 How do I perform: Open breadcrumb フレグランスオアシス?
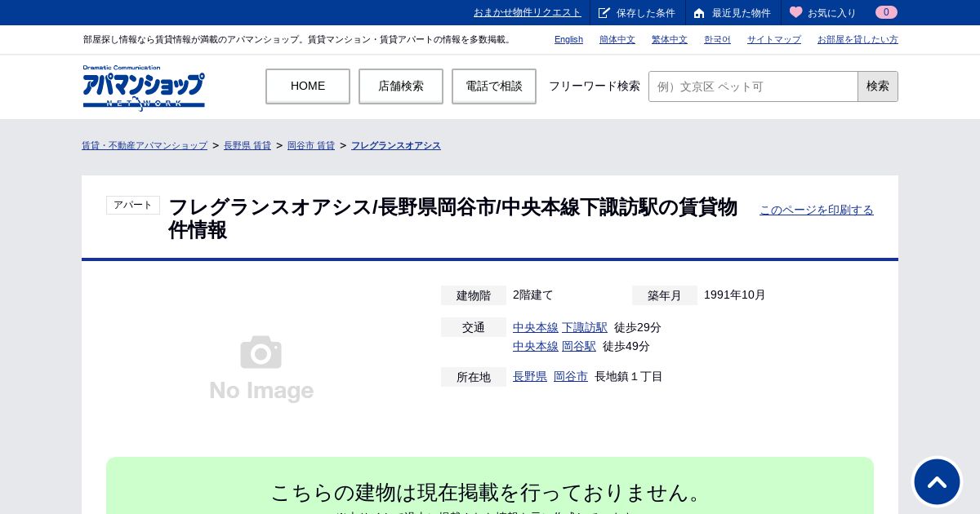[x=396, y=145]
